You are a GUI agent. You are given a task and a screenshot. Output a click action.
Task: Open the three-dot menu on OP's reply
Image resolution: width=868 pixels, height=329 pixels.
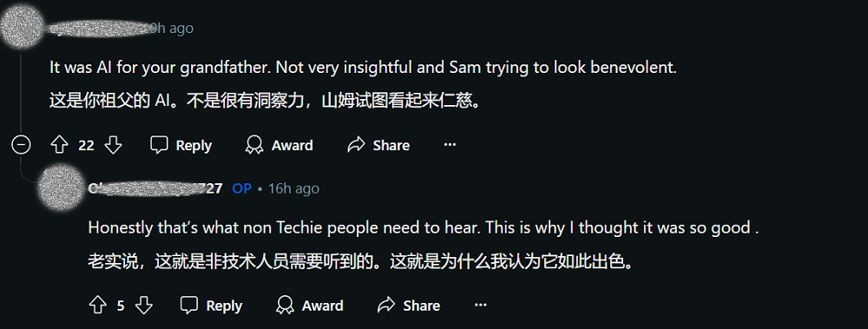coord(481,306)
